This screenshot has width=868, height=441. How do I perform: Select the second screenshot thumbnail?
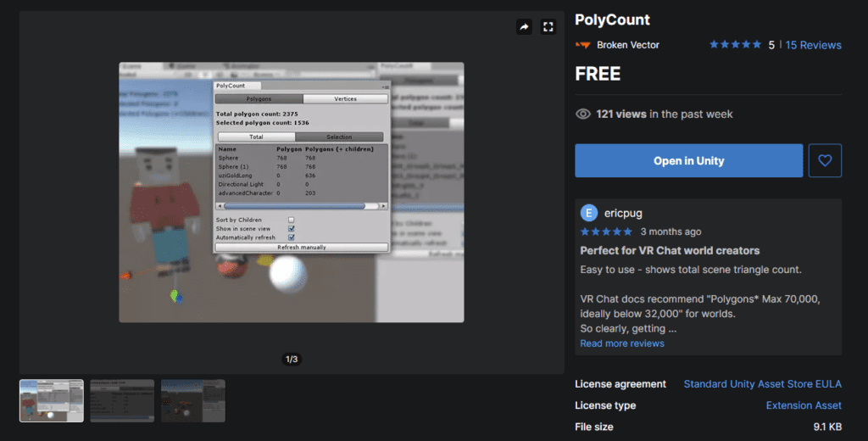[x=122, y=400]
